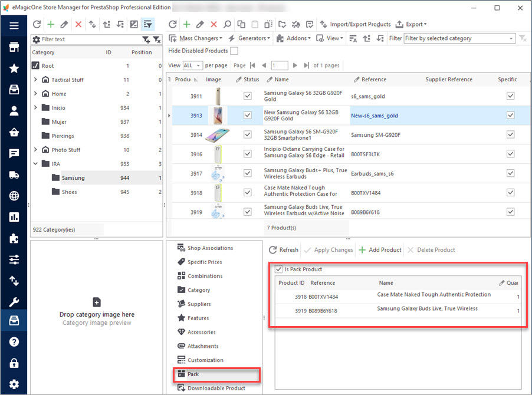This screenshot has height=395, width=532.
Task: Open the puzzle piece addons icon in sidebar
Action: [x=14, y=238]
